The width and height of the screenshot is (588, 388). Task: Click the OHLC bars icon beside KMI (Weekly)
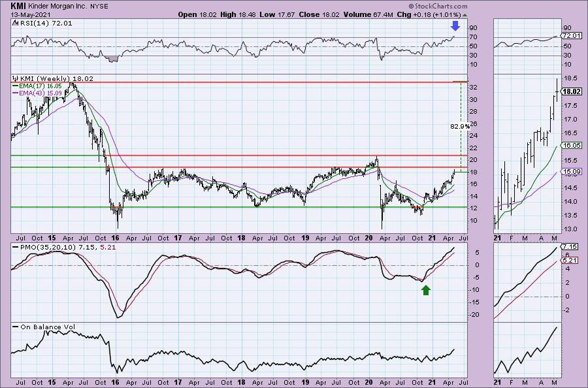pos(16,79)
